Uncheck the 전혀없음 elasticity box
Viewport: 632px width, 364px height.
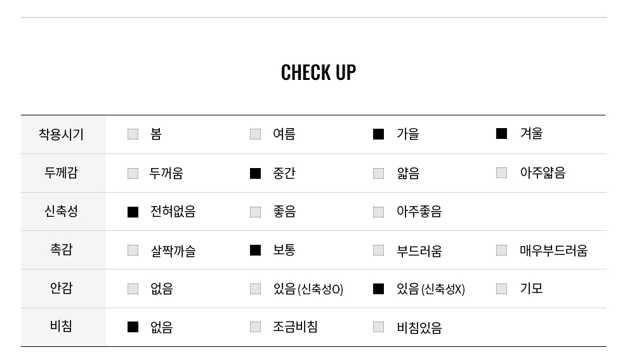(x=133, y=212)
